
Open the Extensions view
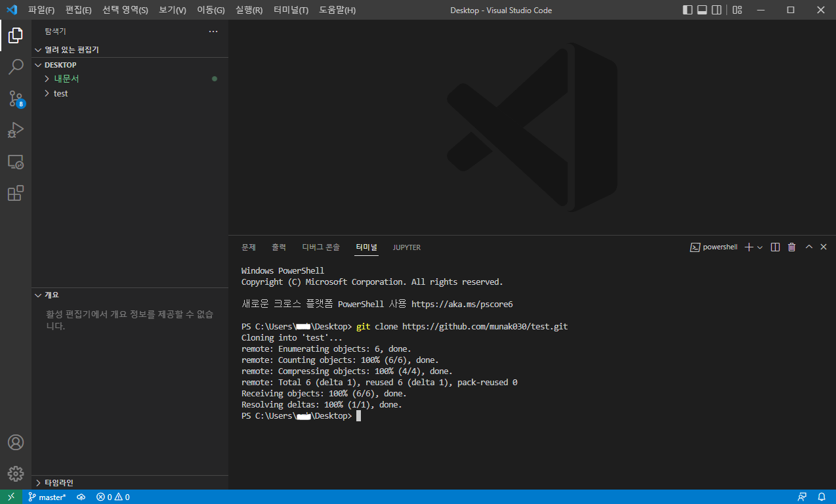coord(16,193)
